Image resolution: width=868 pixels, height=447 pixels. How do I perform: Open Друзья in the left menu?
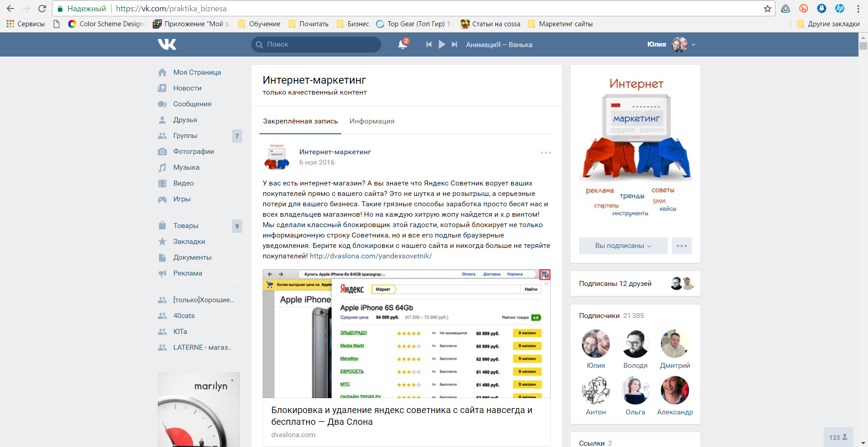pyautogui.click(x=185, y=120)
